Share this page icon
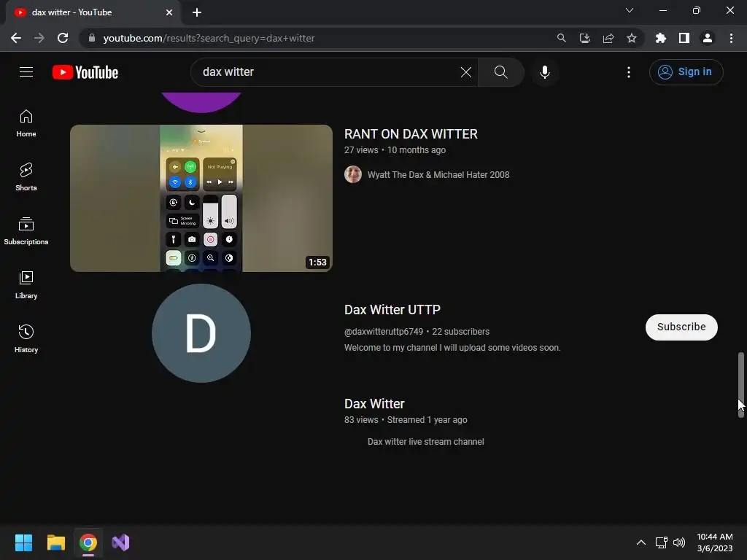Viewport: 747px width, 560px height. point(608,38)
